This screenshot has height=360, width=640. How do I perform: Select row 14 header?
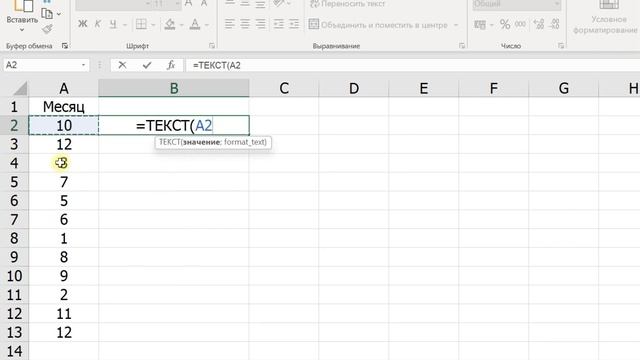click(14, 351)
